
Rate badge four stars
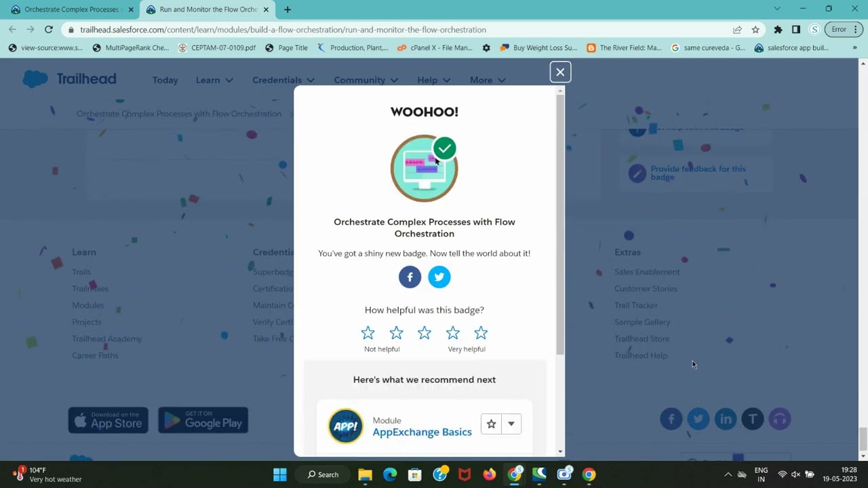pos(452,333)
